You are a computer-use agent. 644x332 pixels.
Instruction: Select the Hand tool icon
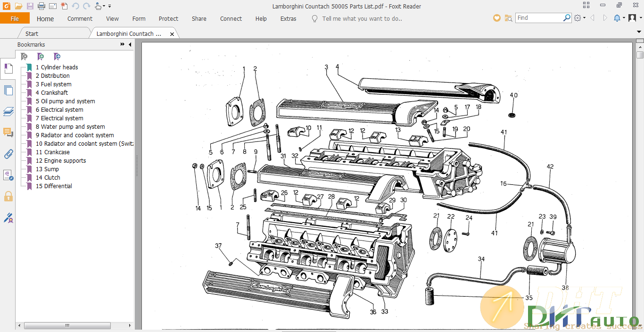(98, 6)
